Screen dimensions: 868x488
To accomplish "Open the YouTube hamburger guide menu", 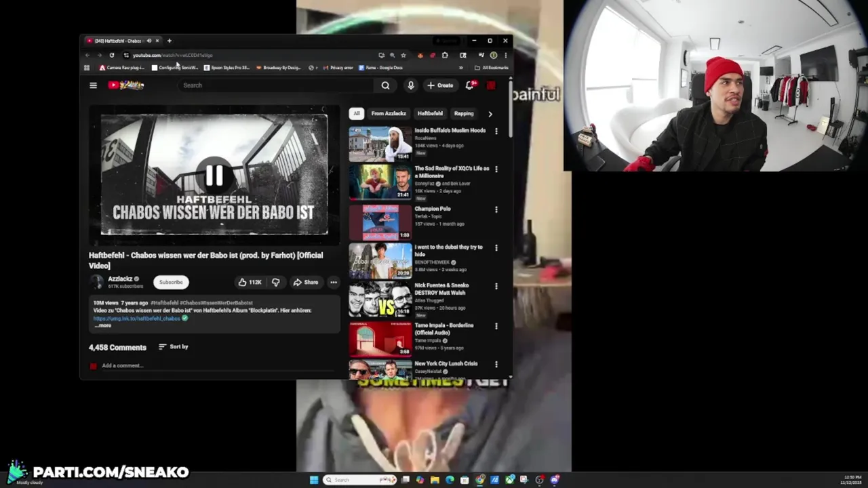I will point(93,85).
